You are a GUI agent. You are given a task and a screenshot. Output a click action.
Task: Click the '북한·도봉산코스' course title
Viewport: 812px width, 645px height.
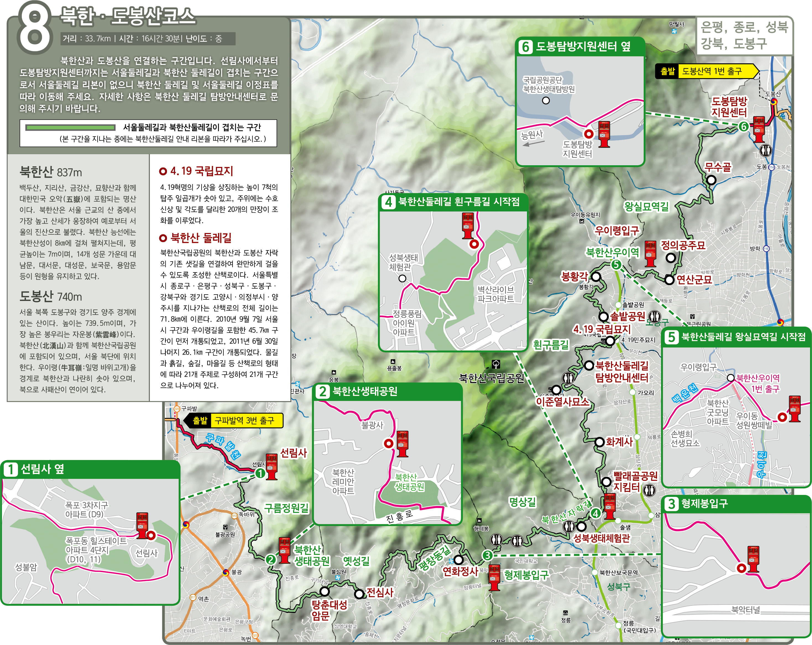[x=128, y=17]
